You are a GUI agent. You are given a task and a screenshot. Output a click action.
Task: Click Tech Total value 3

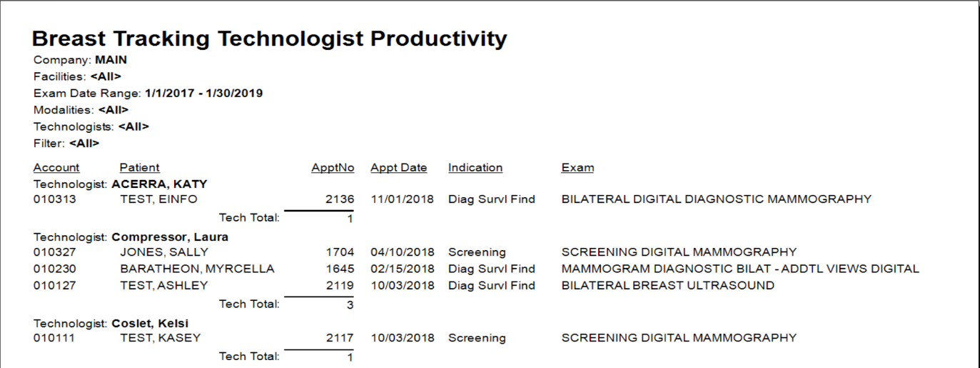point(350,305)
